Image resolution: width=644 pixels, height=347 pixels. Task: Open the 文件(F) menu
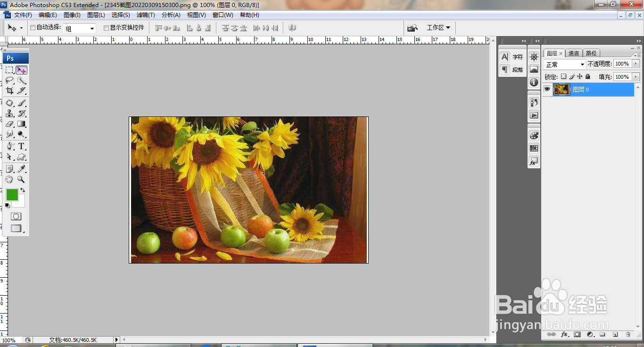click(23, 15)
